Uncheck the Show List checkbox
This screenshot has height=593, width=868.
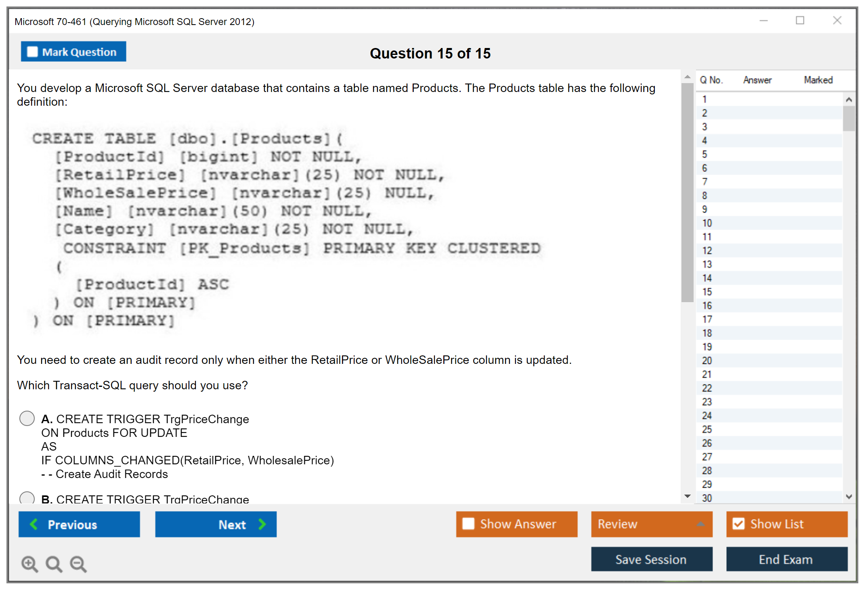(x=738, y=524)
